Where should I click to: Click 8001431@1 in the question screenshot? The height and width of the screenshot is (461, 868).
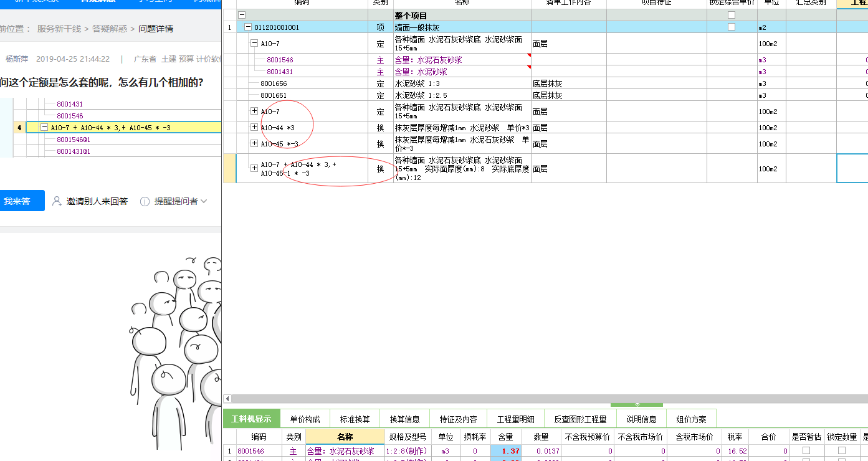click(74, 151)
